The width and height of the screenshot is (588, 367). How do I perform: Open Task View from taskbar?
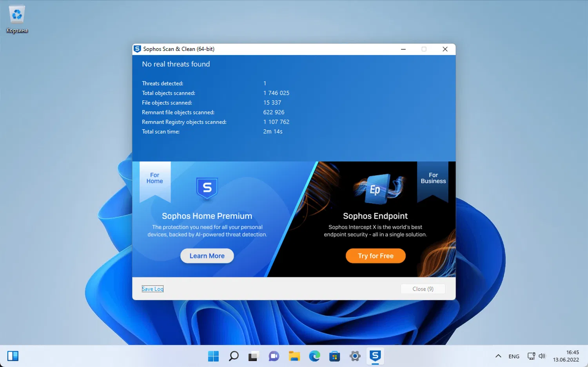point(253,356)
